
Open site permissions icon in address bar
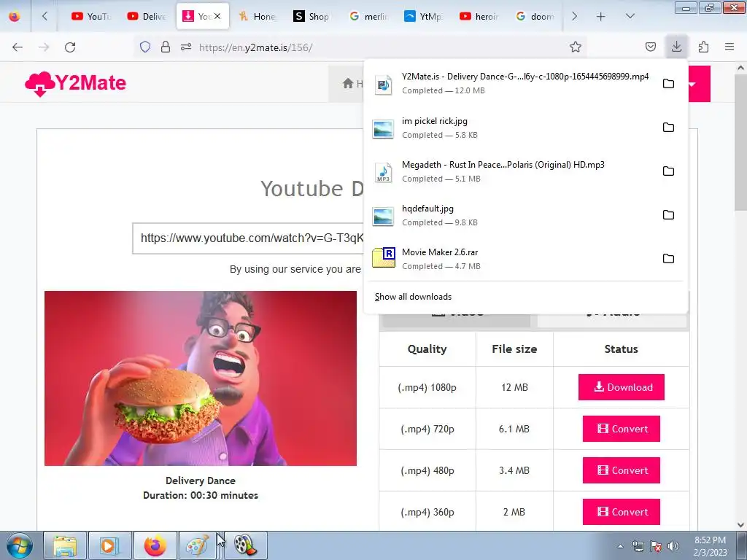click(x=186, y=47)
